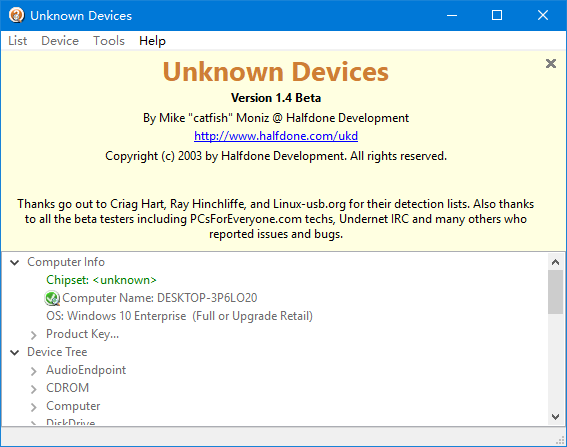Click the vertical scrollbar thumb
567x447 pixels.
(x=555, y=292)
